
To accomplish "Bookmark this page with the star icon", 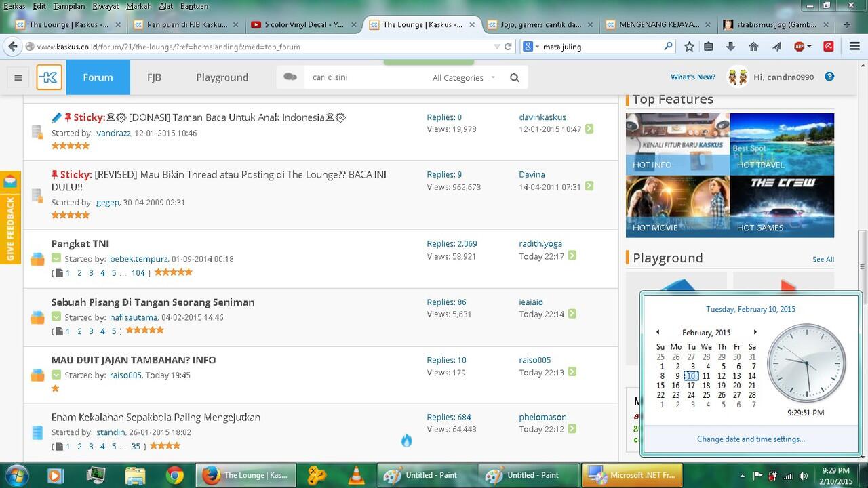I will 689,47.
